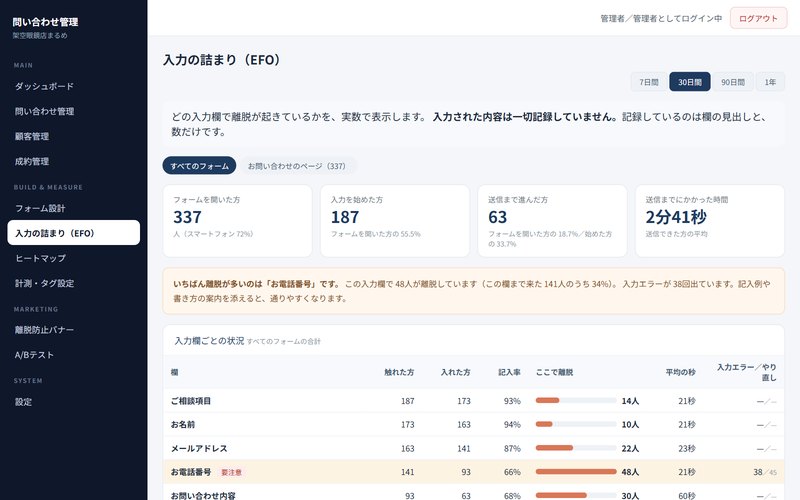Click 66% in お電話番号 row
Viewport: 800px width, 500px height.
(512, 472)
